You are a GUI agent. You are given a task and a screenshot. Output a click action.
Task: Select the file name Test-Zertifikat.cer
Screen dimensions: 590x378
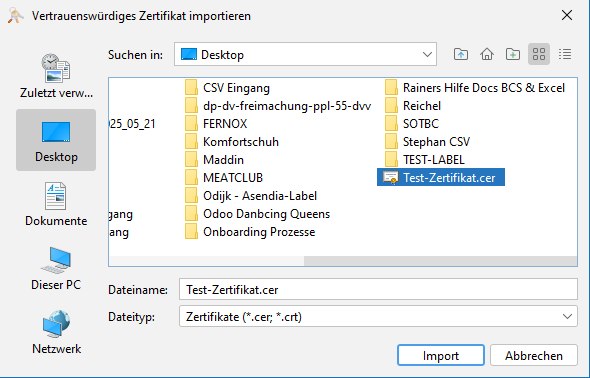tap(449, 178)
